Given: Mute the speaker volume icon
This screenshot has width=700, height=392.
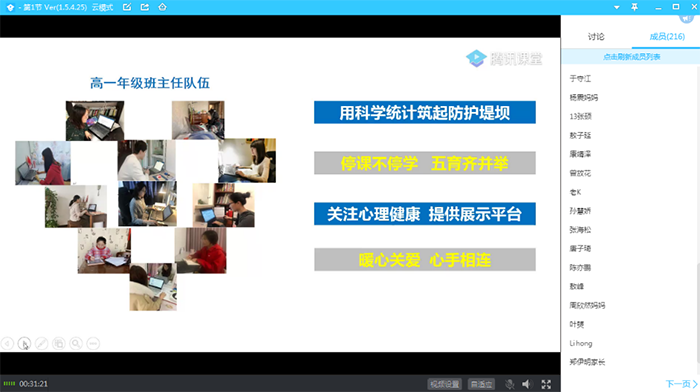Looking at the screenshot, I should click(527, 384).
